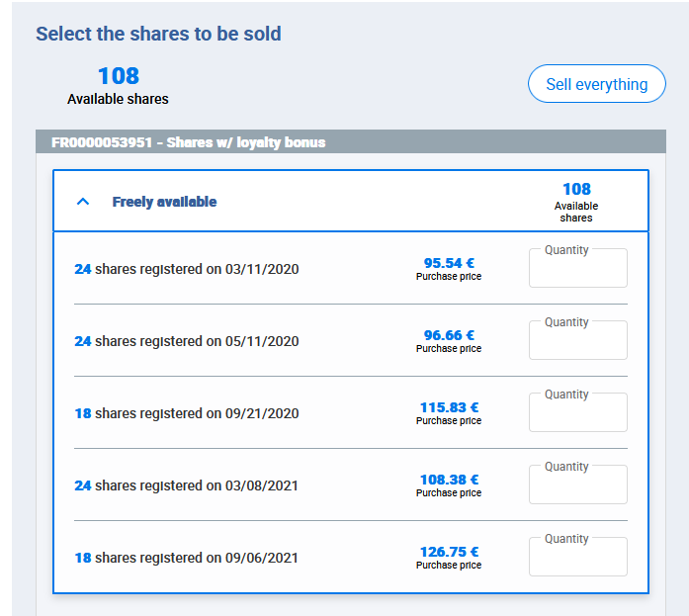
Task: Click the FR0000053951 loyalty bonus header bar
Action: point(189,142)
